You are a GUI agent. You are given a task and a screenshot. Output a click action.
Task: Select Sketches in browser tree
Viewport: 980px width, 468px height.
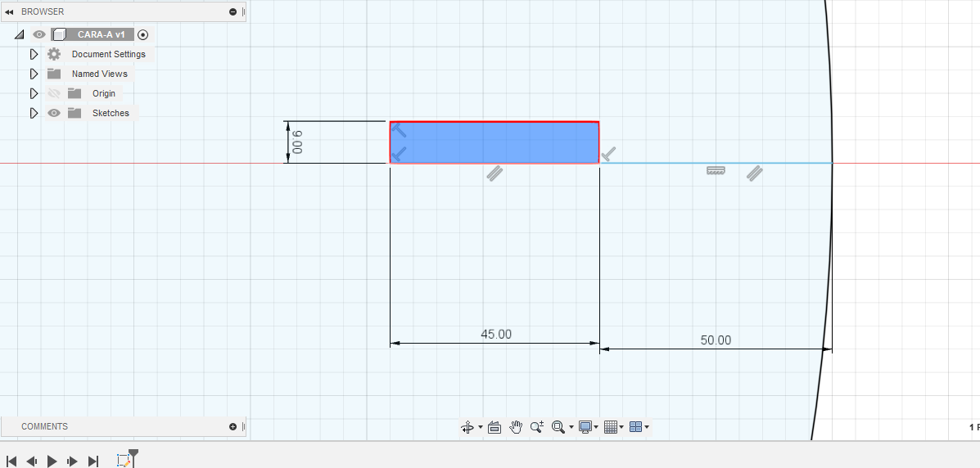click(111, 112)
